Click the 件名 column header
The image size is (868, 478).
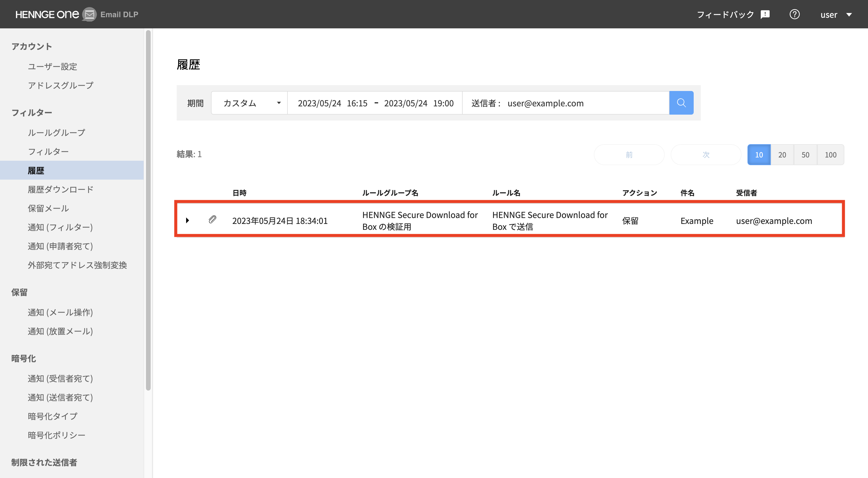point(687,193)
